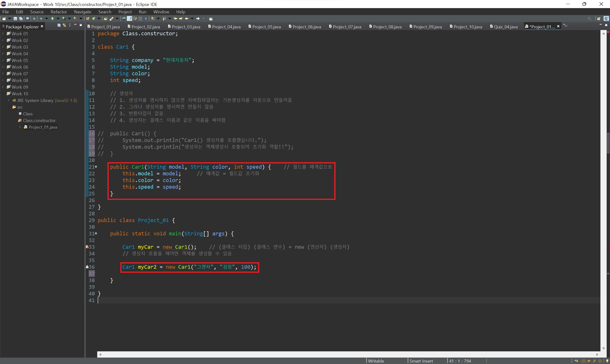Click the Debug bug icon

(41, 19)
